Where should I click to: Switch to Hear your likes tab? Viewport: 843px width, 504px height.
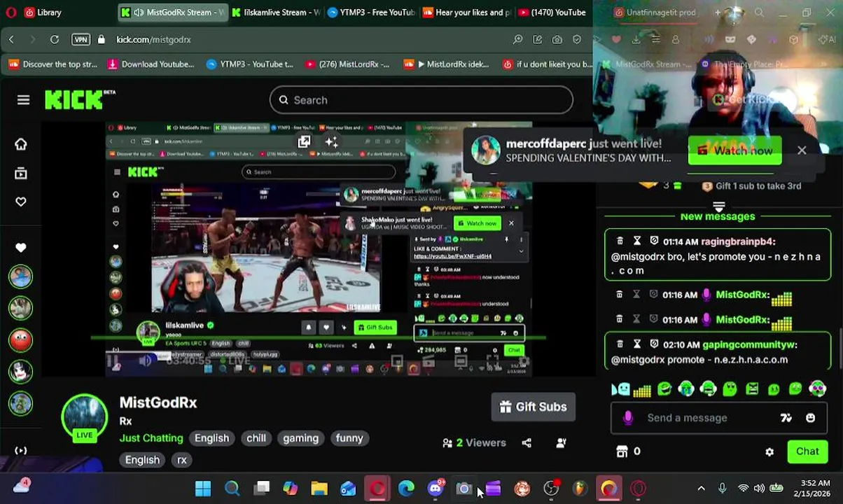(466, 12)
